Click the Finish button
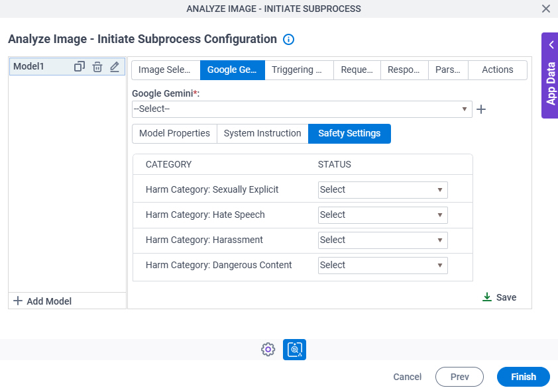 (x=523, y=377)
